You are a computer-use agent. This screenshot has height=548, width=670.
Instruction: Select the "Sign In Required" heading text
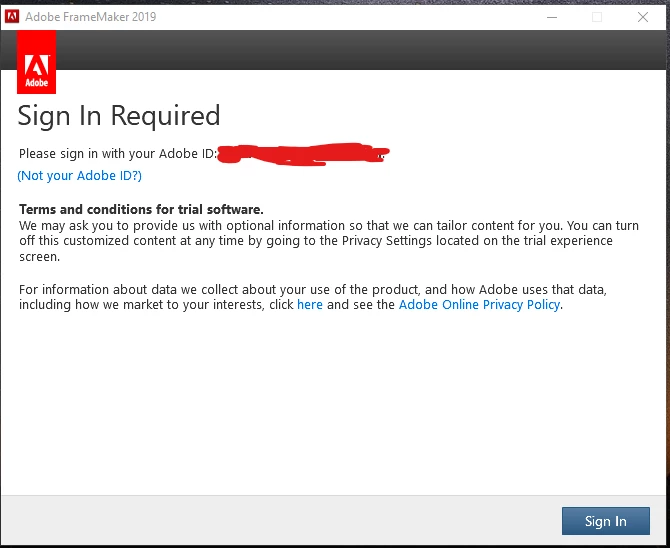(x=119, y=116)
